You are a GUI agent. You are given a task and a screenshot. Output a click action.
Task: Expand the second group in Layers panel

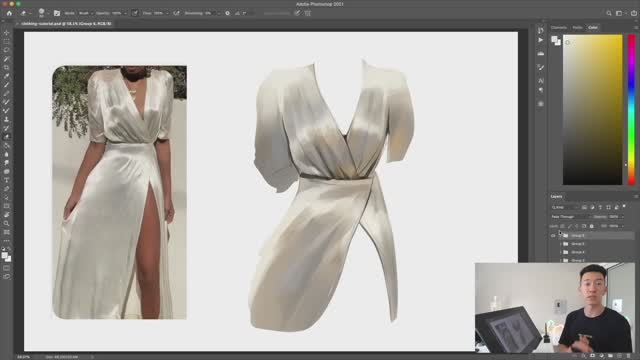tap(561, 244)
